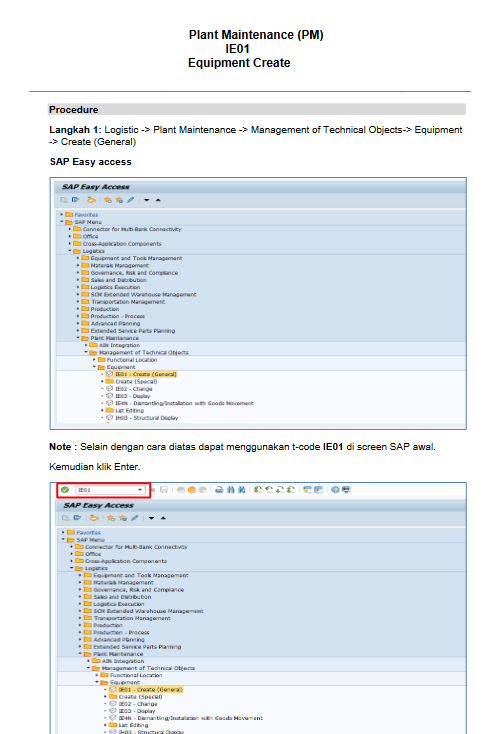Click the Generate Shortcut icon

[318, 490]
